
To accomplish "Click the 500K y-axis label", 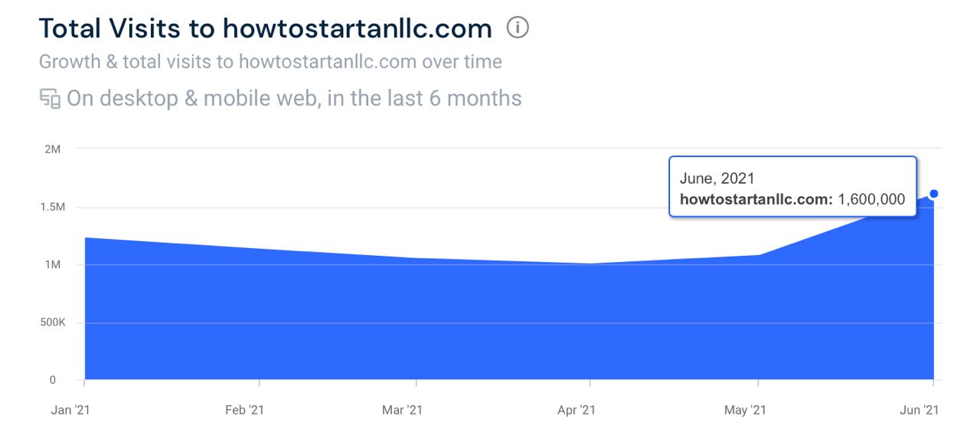I will point(52,322).
